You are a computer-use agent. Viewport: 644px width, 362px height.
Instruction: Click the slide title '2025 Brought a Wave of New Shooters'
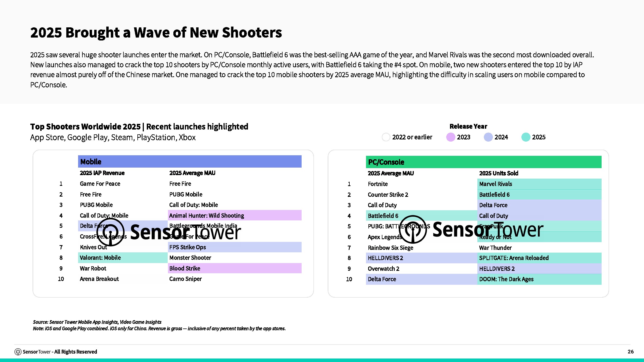click(x=156, y=32)
